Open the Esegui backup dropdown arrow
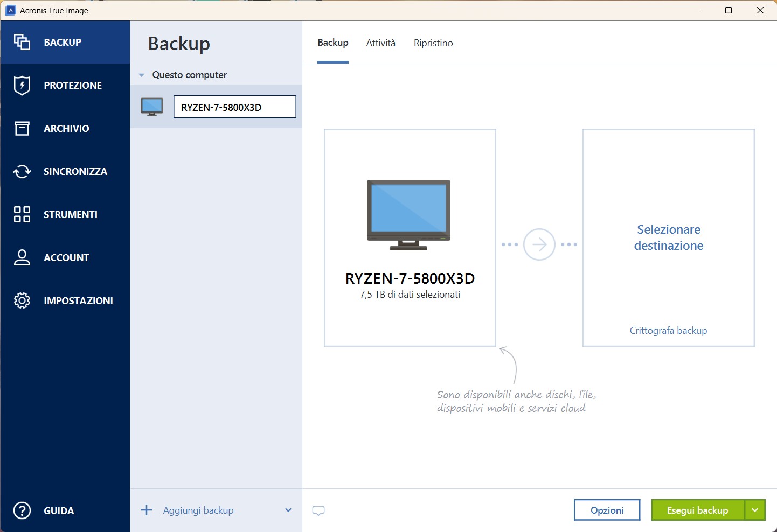Image resolution: width=777 pixels, height=532 pixels. click(x=755, y=510)
